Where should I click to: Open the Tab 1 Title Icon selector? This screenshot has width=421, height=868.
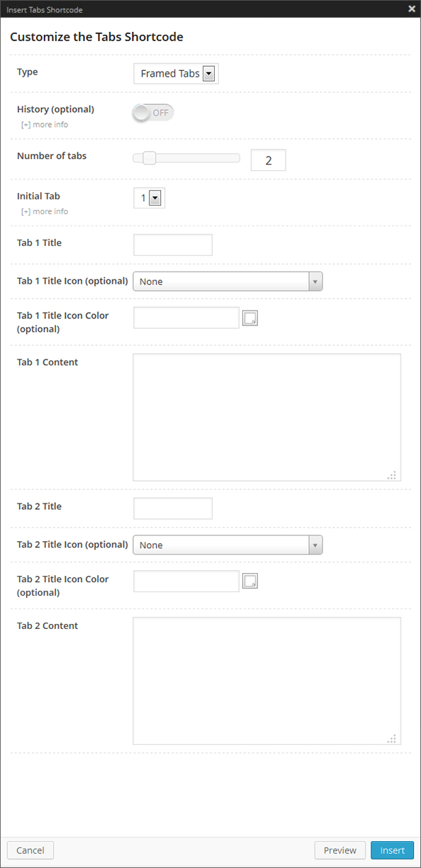click(x=227, y=281)
